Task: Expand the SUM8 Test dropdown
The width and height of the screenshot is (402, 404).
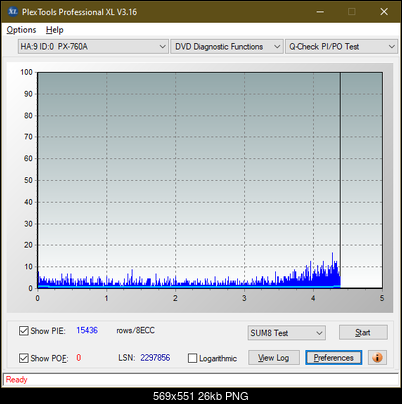Action: click(x=287, y=333)
